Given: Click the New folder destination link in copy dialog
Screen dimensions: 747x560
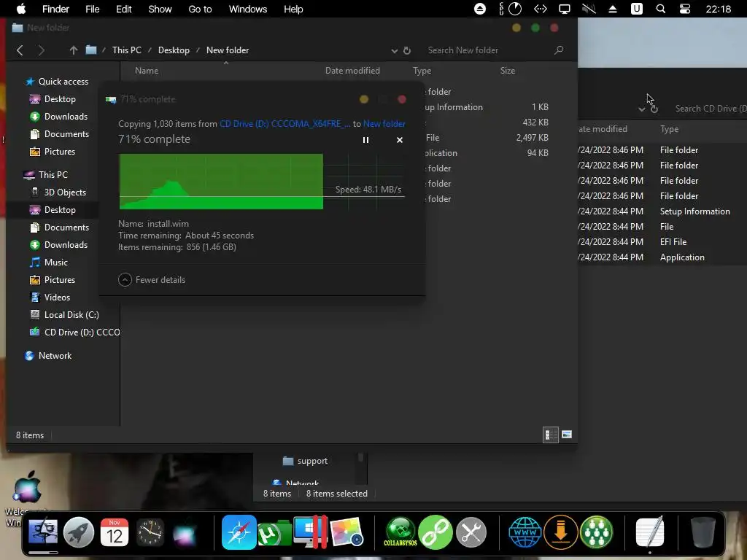Looking at the screenshot, I should [384, 124].
